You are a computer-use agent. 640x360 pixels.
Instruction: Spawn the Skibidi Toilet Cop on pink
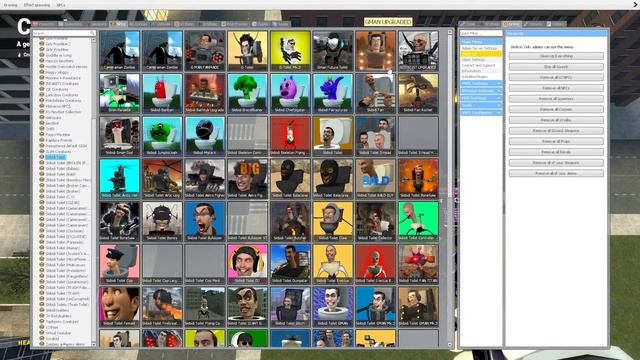[120, 264]
